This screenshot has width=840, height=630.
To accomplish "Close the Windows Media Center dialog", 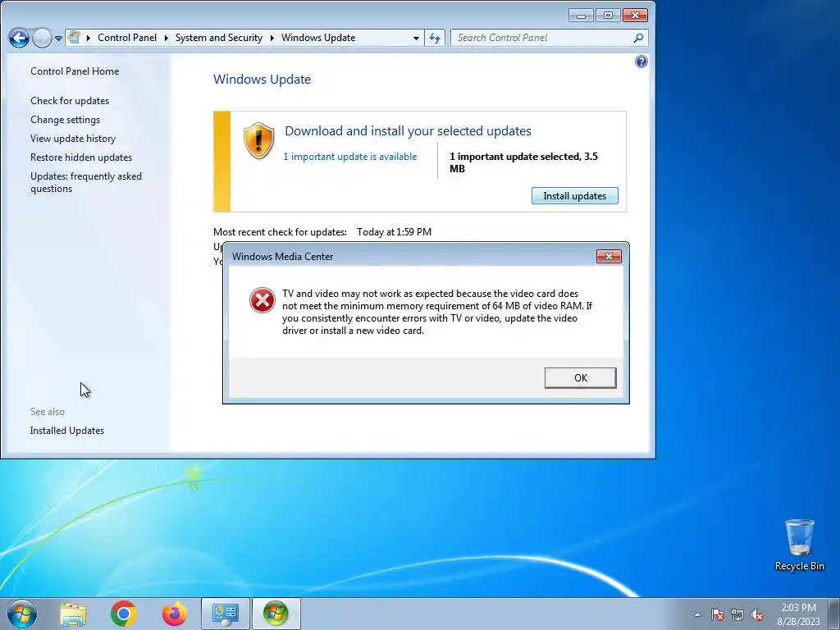I will [x=609, y=257].
